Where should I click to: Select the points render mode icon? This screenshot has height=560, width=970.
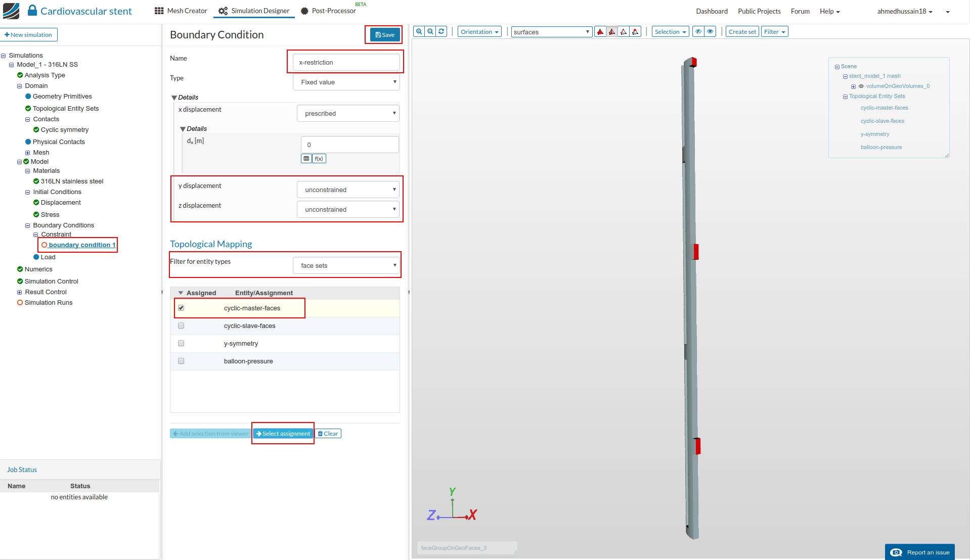point(635,32)
